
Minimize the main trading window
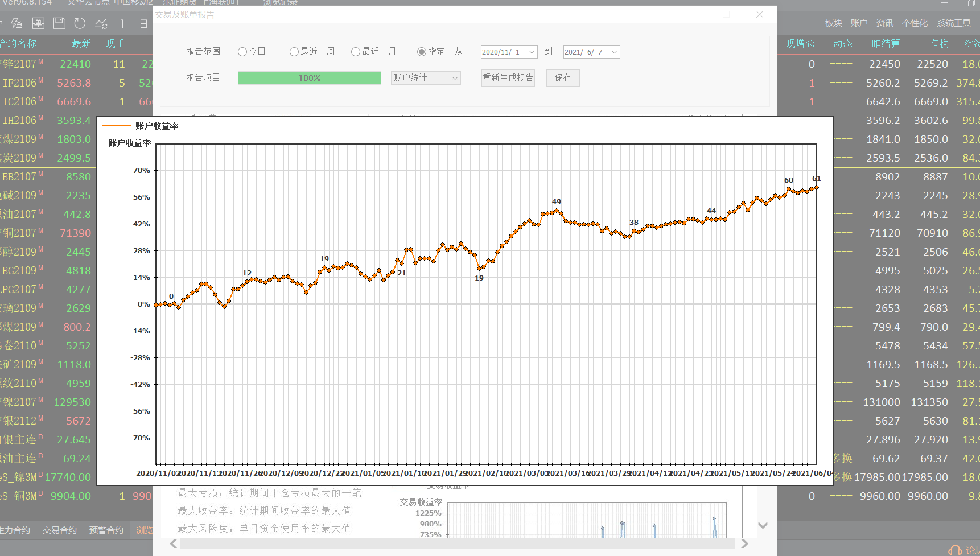click(944, 3)
